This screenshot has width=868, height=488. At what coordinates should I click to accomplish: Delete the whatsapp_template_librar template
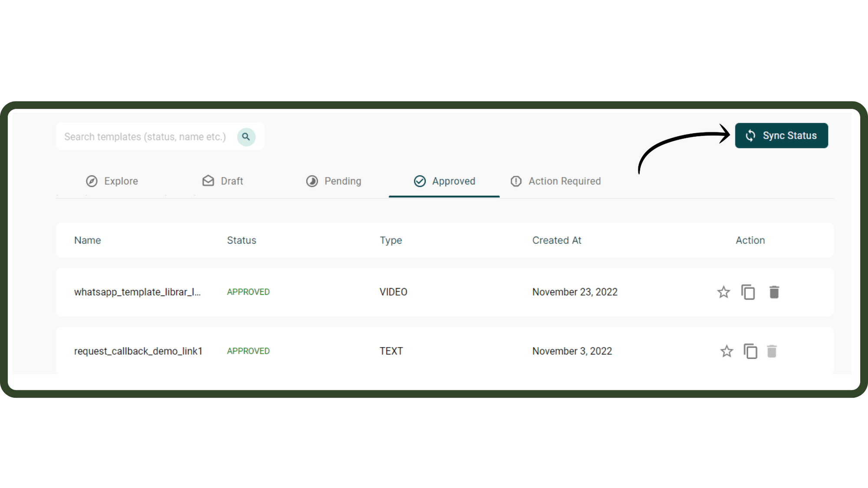tap(774, 292)
